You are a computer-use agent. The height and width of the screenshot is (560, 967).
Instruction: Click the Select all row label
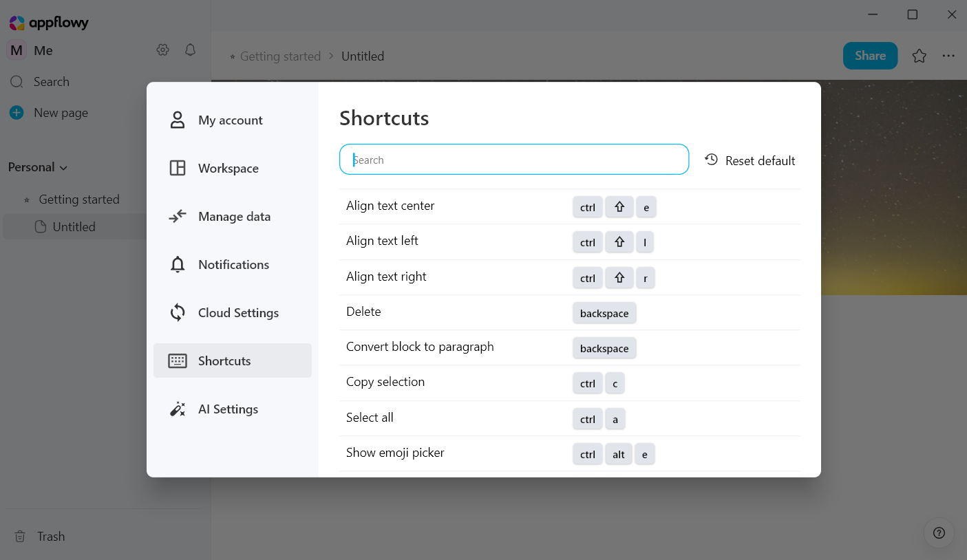pos(370,418)
